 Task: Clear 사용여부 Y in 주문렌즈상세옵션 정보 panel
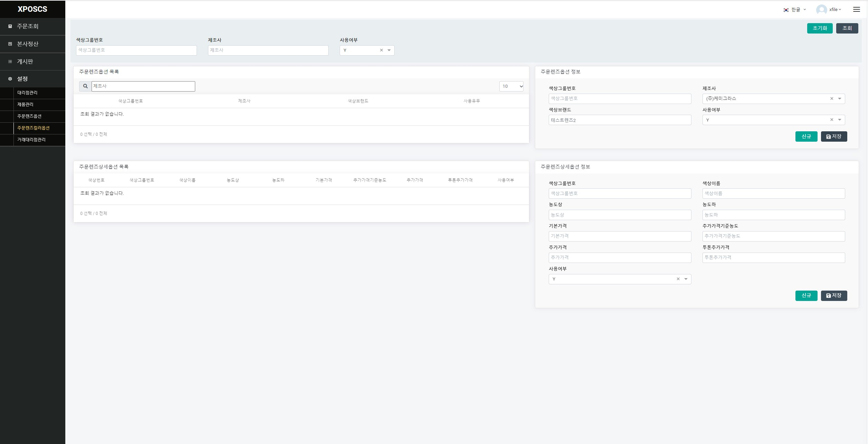click(678, 279)
